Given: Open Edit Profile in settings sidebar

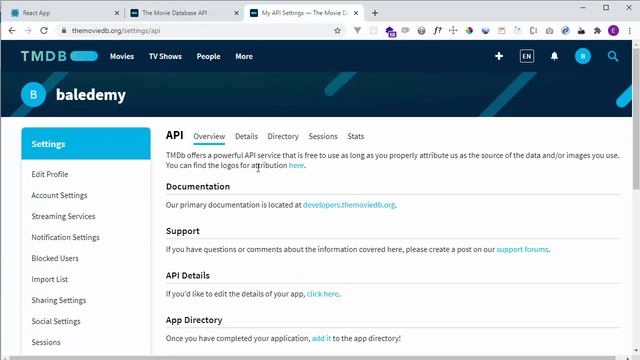Looking at the screenshot, I should (x=50, y=174).
